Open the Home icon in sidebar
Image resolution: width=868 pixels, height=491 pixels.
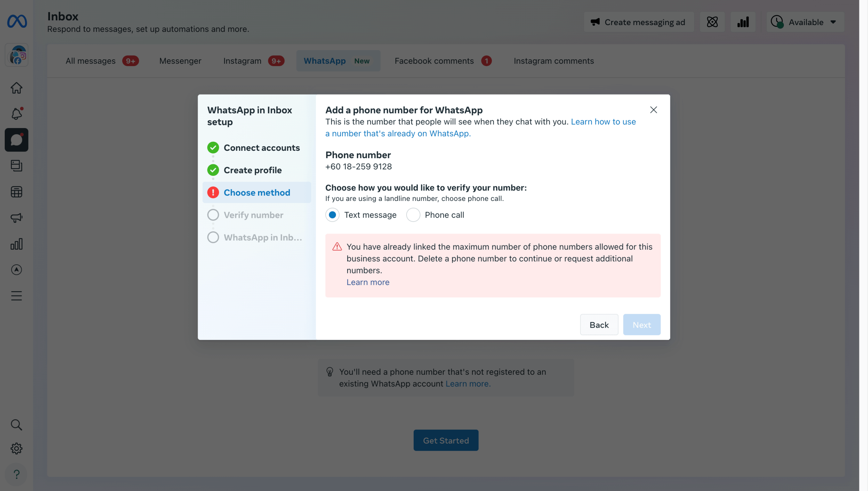pyautogui.click(x=16, y=88)
